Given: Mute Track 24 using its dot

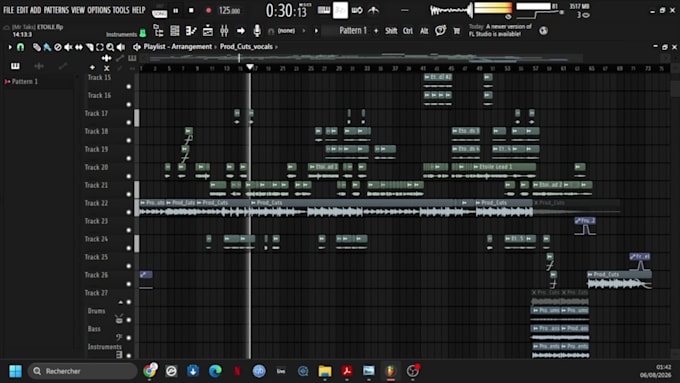Looking at the screenshot, I should pyautogui.click(x=129, y=248).
